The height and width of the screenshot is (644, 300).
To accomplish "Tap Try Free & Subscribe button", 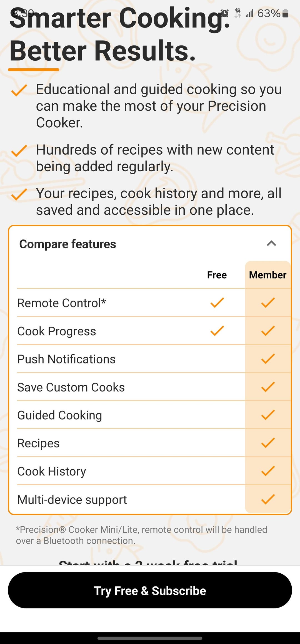I will click(150, 591).
